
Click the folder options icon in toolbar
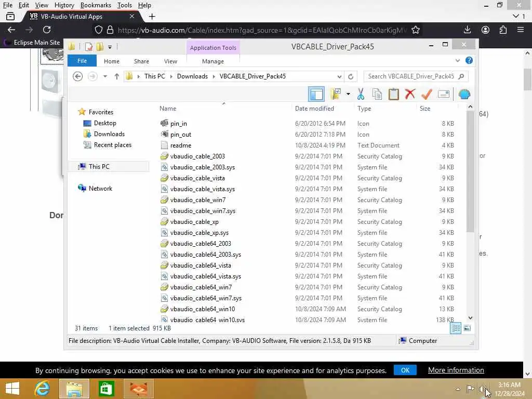336,94
